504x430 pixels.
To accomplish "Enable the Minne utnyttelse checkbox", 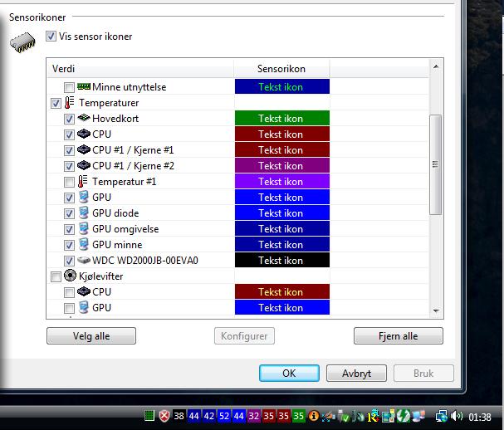I will (x=69, y=87).
